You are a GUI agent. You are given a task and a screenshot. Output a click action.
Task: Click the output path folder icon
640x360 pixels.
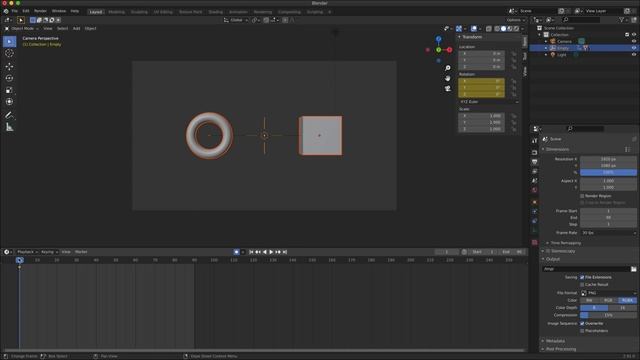633,269
